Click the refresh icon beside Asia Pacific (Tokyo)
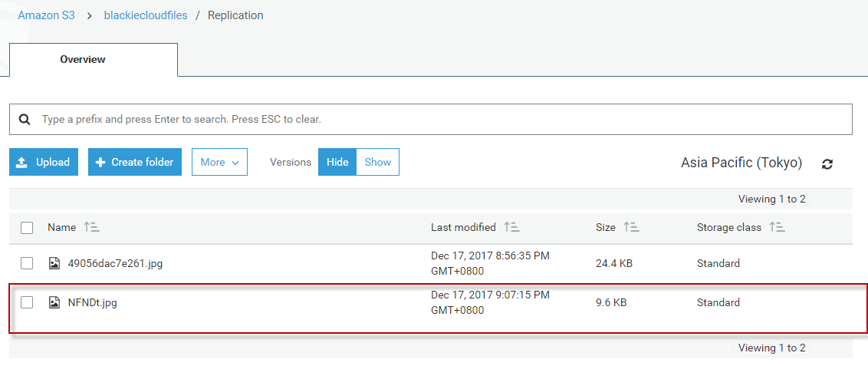The width and height of the screenshot is (868, 366). 827,163
